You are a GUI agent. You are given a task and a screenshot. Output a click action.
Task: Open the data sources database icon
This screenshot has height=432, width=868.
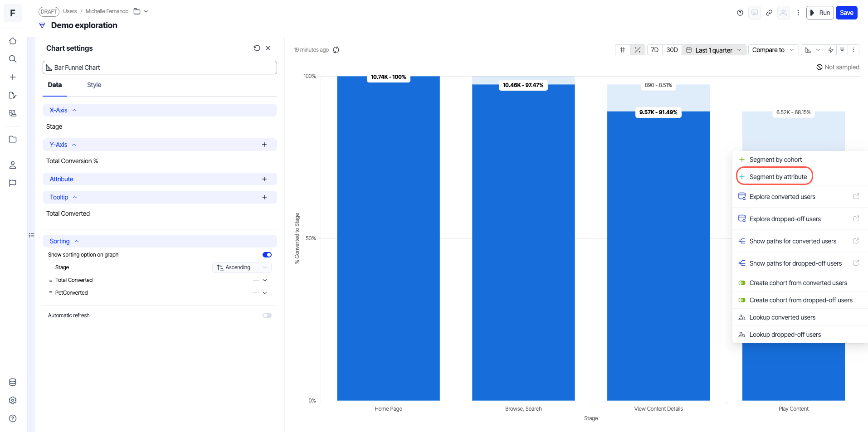pos(13,382)
